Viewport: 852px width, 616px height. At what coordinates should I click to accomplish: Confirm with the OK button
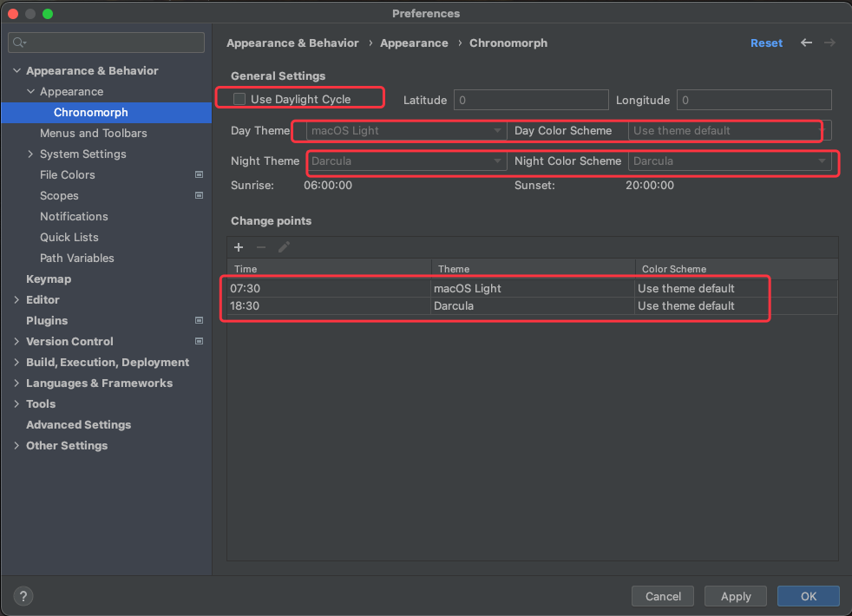click(809, 596)
